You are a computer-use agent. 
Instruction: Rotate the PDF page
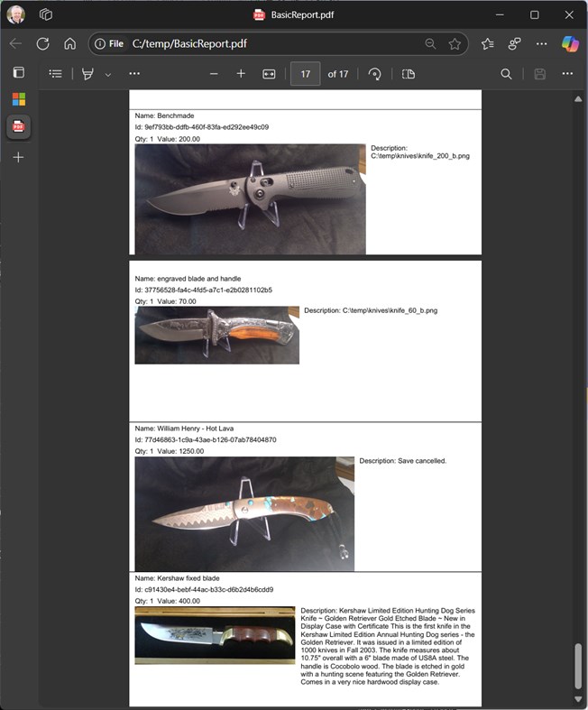click(x=374, y=74)
